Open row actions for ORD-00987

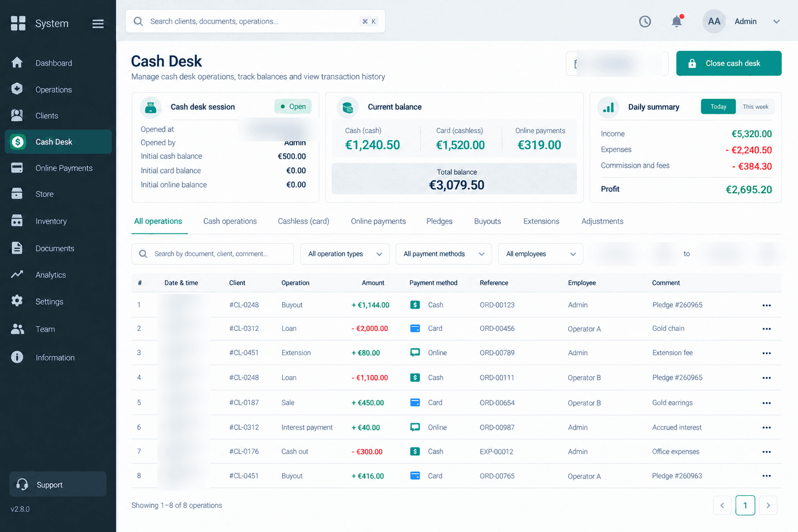766,428
